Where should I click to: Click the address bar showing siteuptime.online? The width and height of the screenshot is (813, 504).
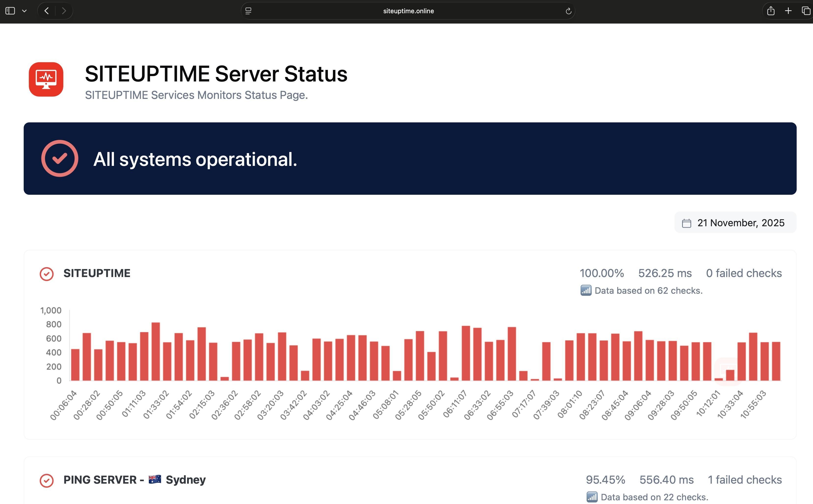coord(408,11)
